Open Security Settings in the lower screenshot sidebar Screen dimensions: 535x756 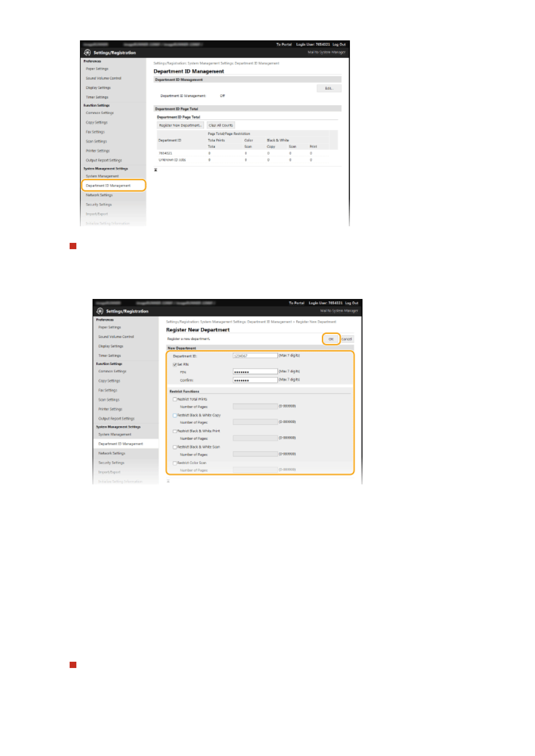(111, 463)
